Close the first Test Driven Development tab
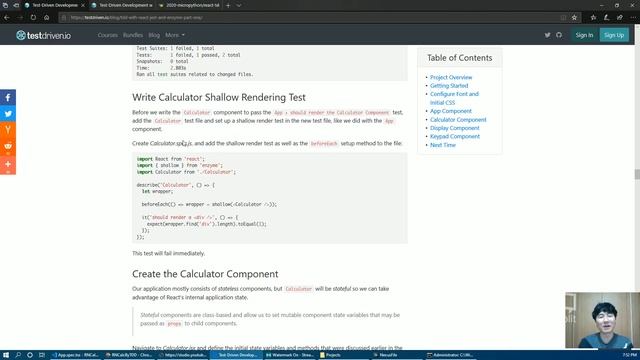Image resolution: width=640 pixels, height=360 pixels. pos(83,5)
